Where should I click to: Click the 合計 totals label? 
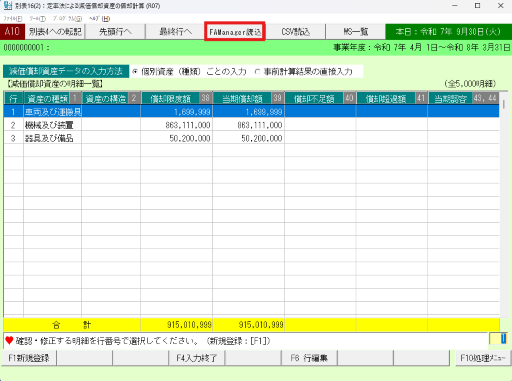(72, 325)
